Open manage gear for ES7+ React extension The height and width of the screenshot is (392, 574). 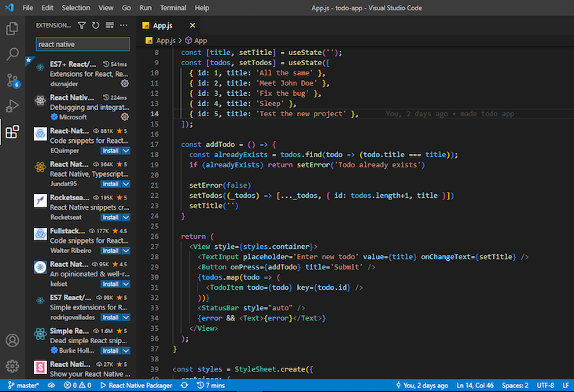[x=124, y=82]
